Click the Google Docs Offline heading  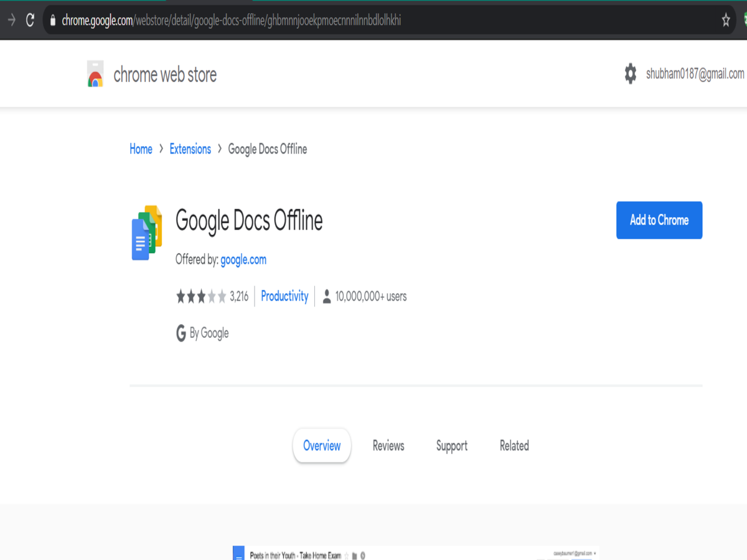(249, 220)
